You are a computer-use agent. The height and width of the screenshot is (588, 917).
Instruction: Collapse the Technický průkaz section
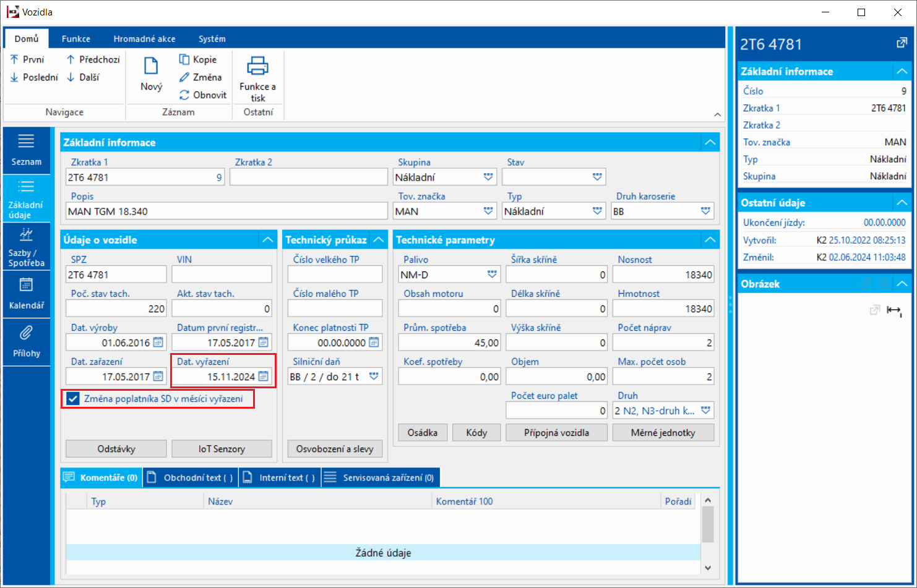pos(379,240)
